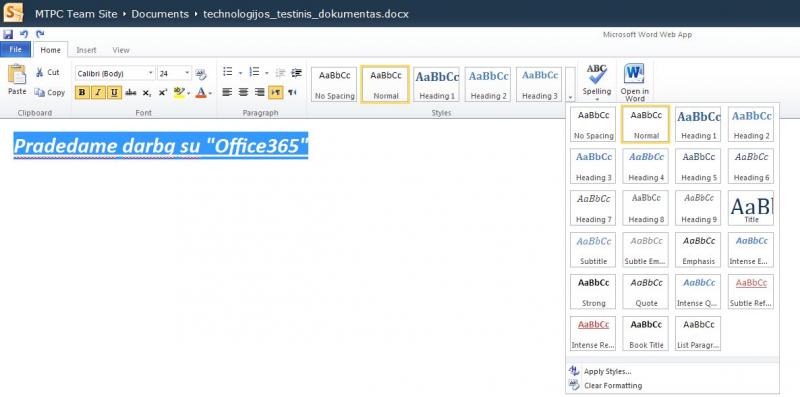The height and width of the screenshot is (397, 800).
Task: Collapse the Styles gallery more arrow
Action: [570, 84]
